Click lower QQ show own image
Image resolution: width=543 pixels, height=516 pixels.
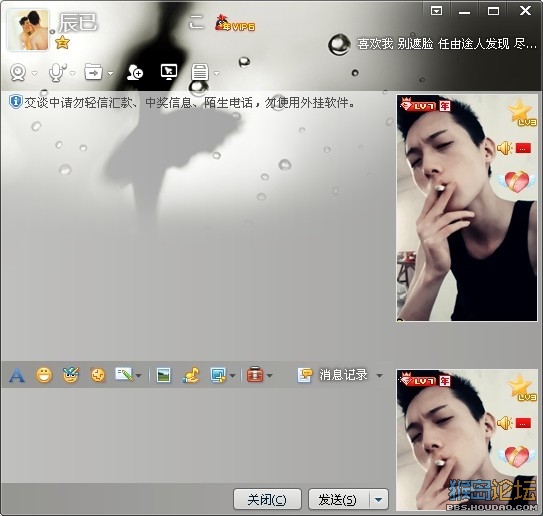click(x=466, y=440)
